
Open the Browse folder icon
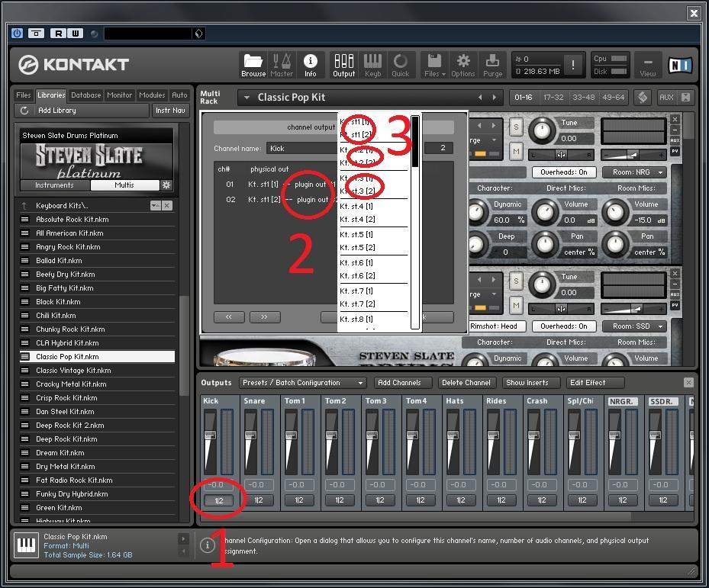pos(253,65)
